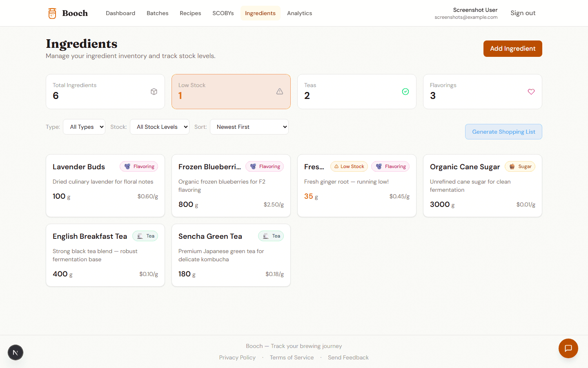Viewport: 588px width, 368px height.
Task: Go to the Dashboard nav tab
Action: [120, 13]
